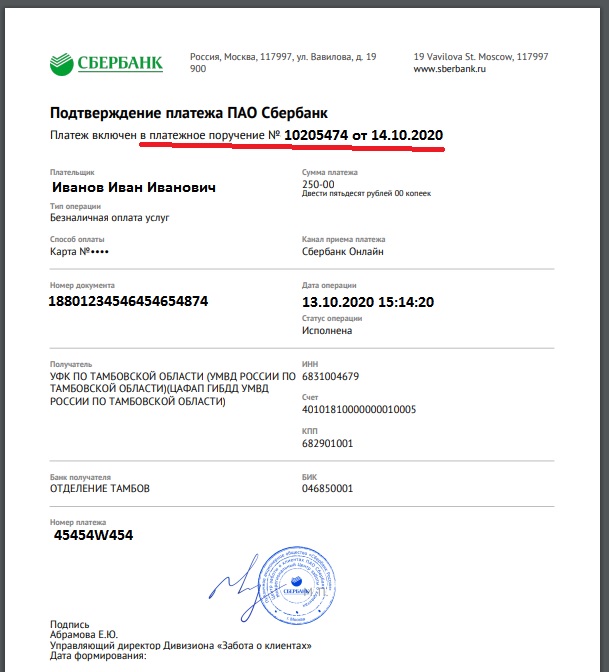Screen dimensions: 609x672
Task: Click the 'Подпись' label
Action: (69, 624)
